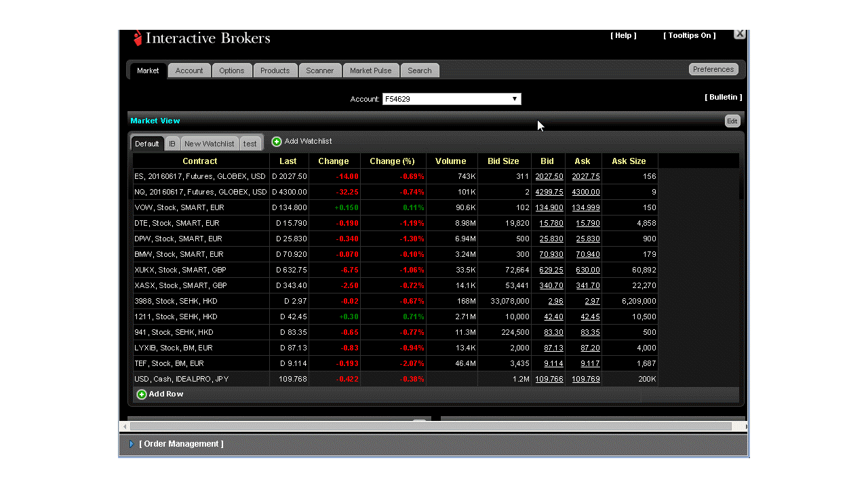Viewport: 868px width, 488px height.
Task: Open the Help link
Action: point(623,35)
